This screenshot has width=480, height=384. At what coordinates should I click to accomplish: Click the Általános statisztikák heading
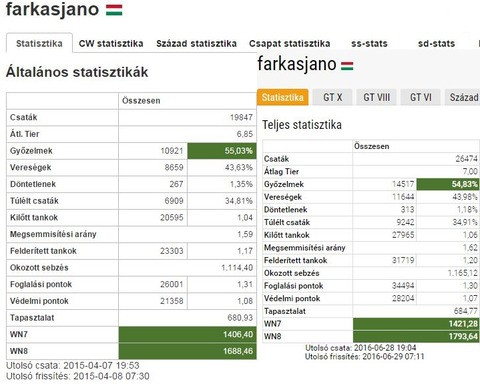click(x=77, y=72)
